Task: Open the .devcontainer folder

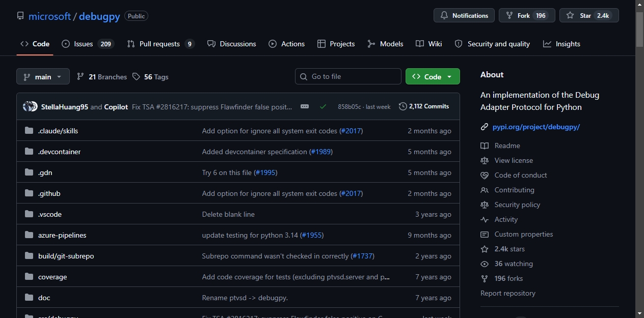Action: point(59,152)
